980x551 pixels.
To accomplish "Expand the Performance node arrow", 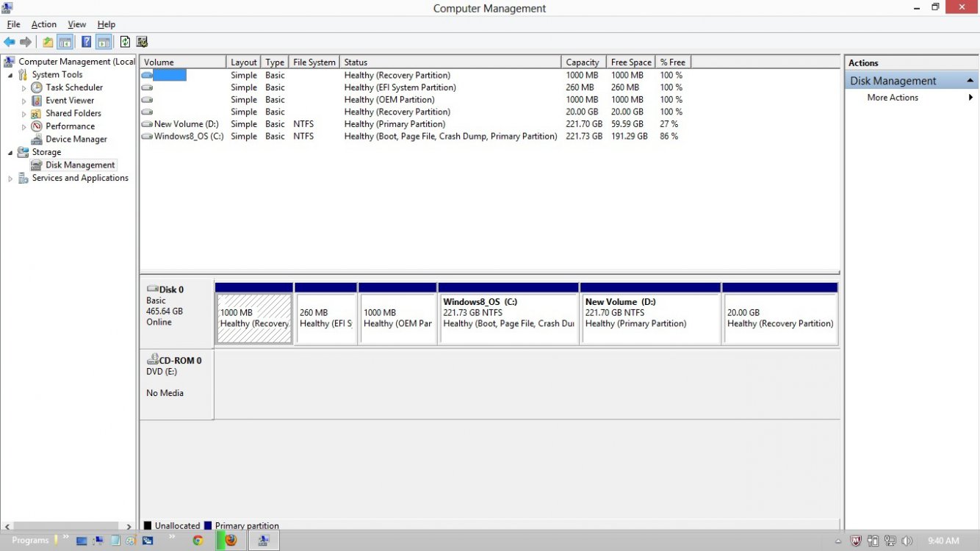I will point(24,126).
